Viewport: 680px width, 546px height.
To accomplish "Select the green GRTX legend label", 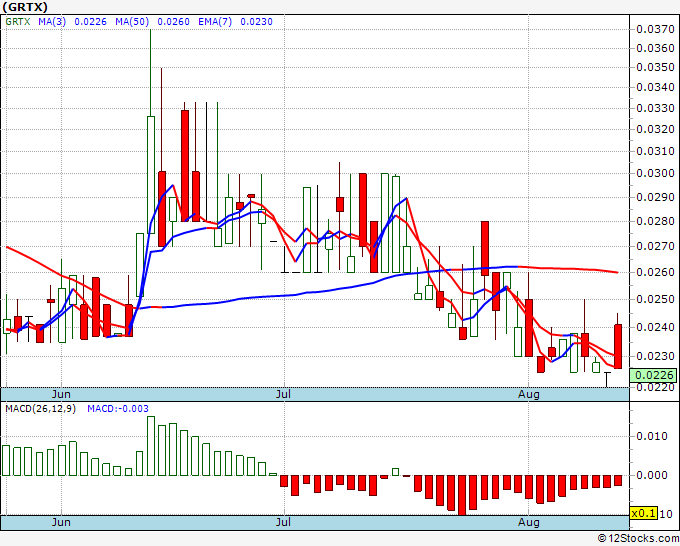I will (x=18, y=22).
